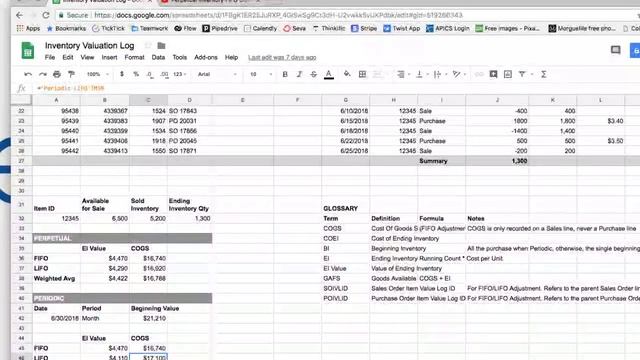
Task: Open the Calendly bookmark
Action: pos(260,28)
